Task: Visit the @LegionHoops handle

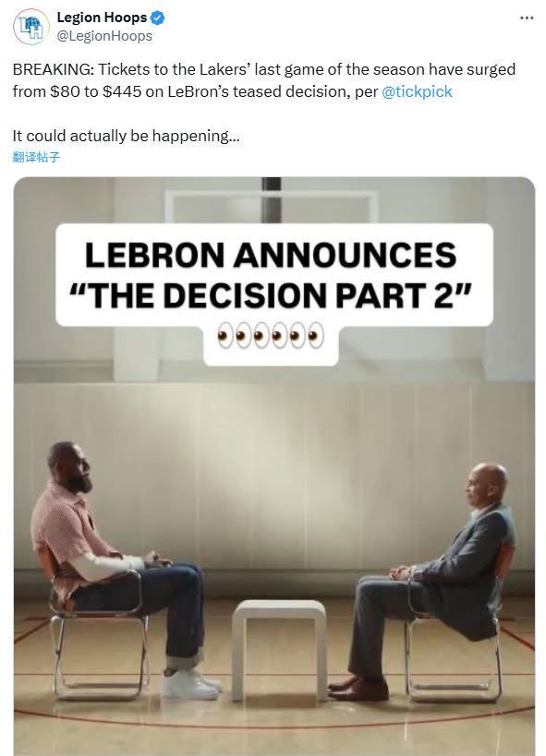Action: (104, 36)
